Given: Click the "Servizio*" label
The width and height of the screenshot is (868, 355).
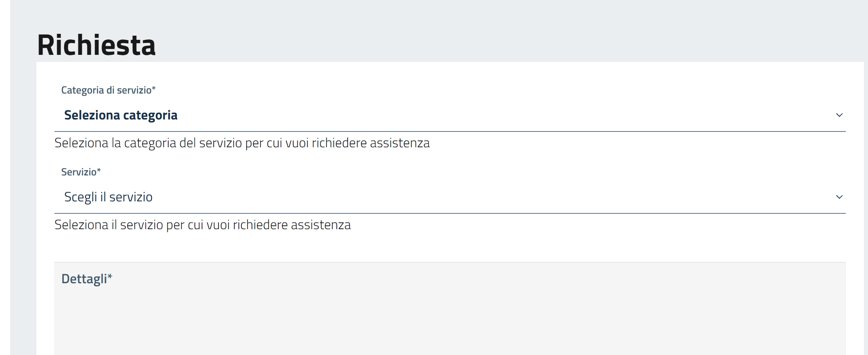Looking at the screenshot, I should (x=81, y=172).
